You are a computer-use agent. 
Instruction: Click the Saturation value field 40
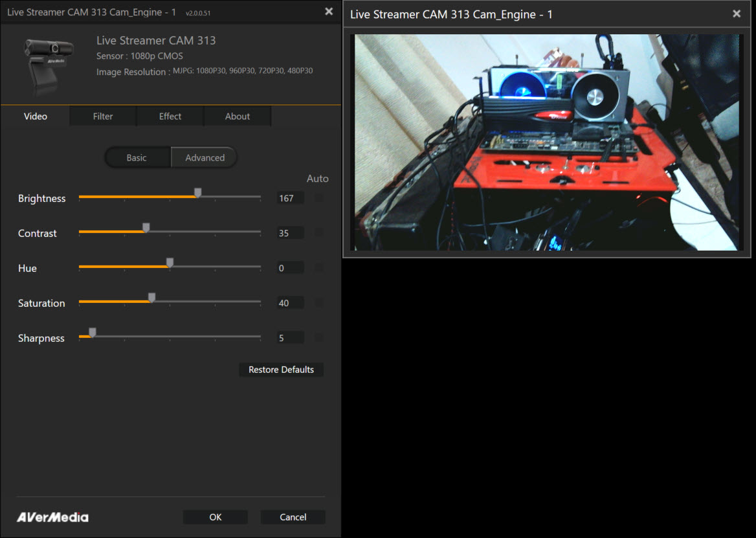tap(290, 303)
